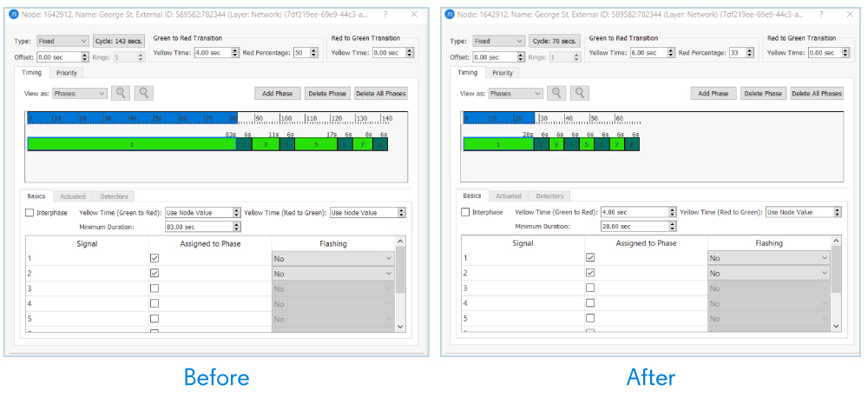Click Minimum Duration 83.00 sec field

tap(202, 227)
